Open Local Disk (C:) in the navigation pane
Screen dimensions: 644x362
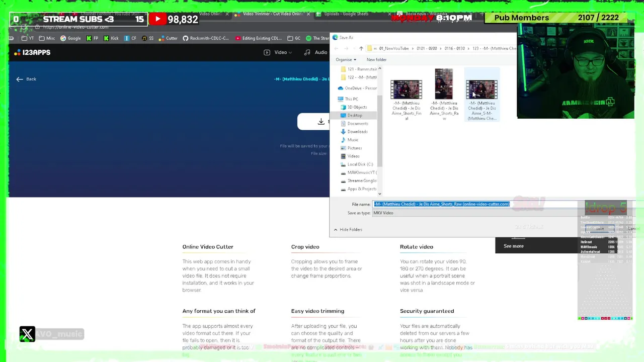357,164
